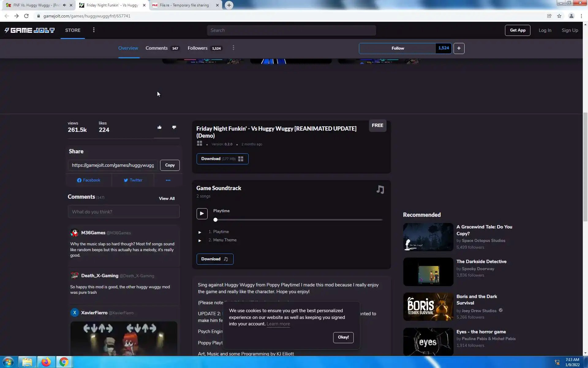Share the game on Facebook

[89, 180]
